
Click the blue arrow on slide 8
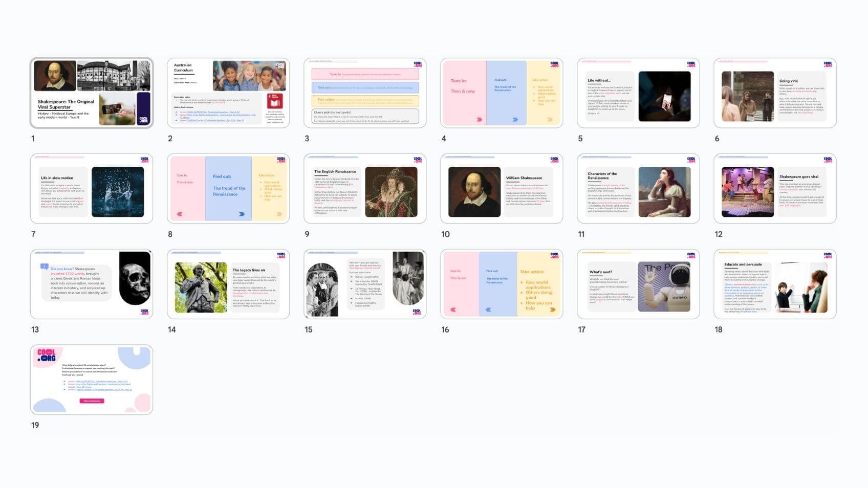coord(242,214)
